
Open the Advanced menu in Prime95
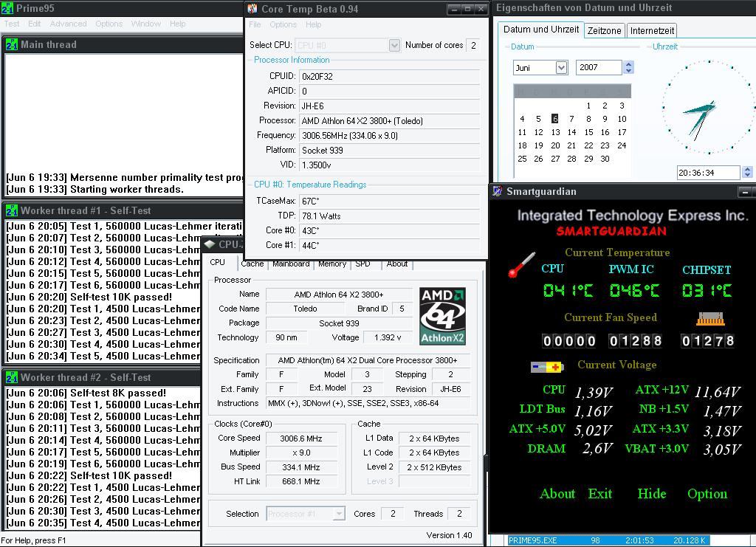(69, 24)
